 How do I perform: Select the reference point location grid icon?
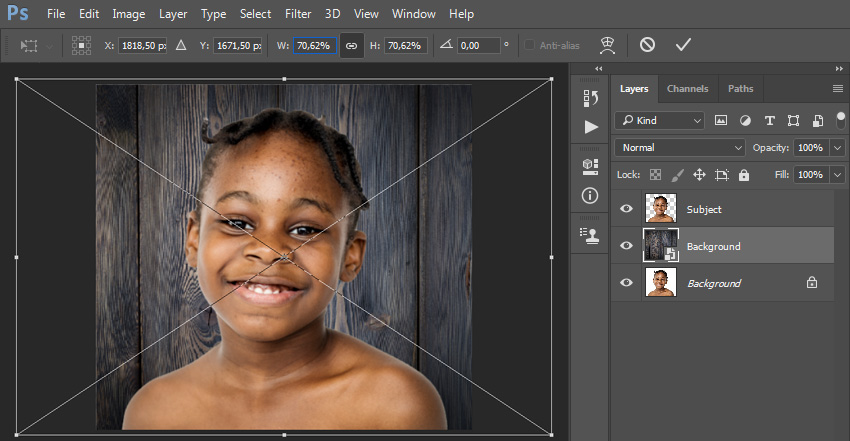(x=81, y=46)
